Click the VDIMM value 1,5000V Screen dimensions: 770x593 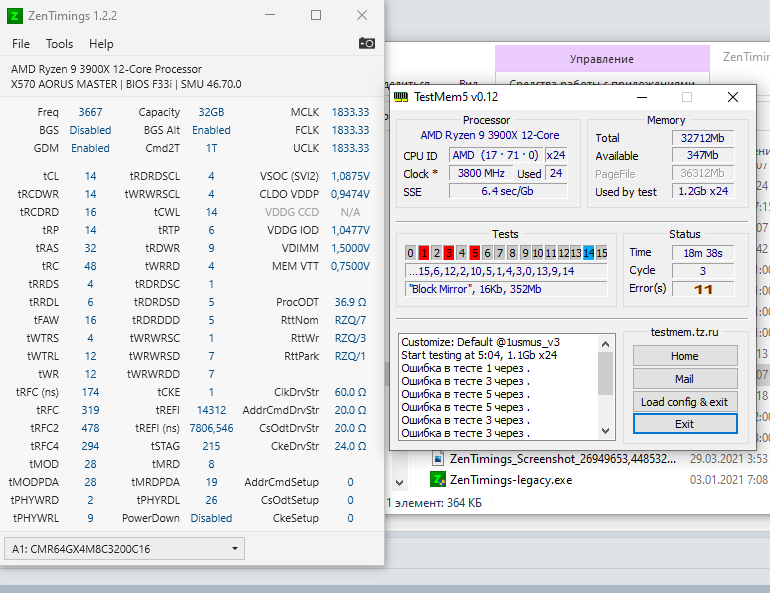(350, 248)
